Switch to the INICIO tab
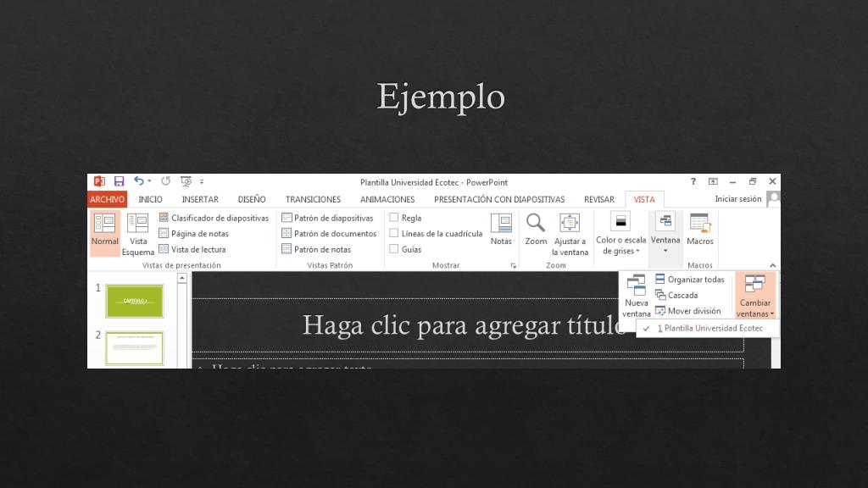The image size is (868, 488). [x=151, y=199]
